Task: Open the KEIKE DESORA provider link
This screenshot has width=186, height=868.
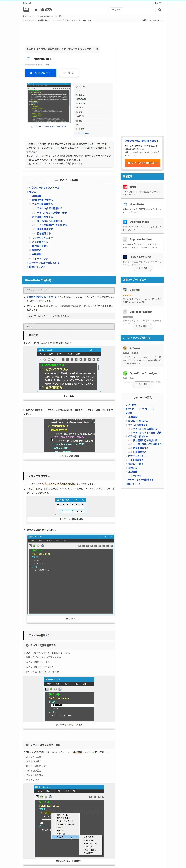Action: tap(82, 133)
